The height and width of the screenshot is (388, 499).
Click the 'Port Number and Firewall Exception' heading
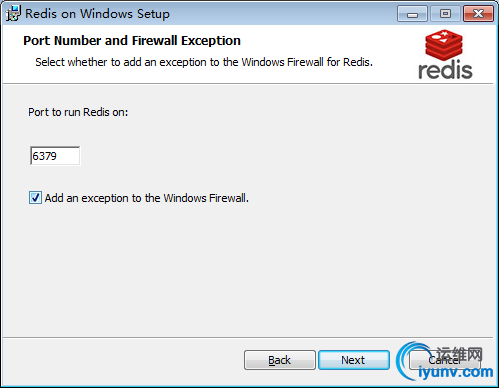(132, 41)
